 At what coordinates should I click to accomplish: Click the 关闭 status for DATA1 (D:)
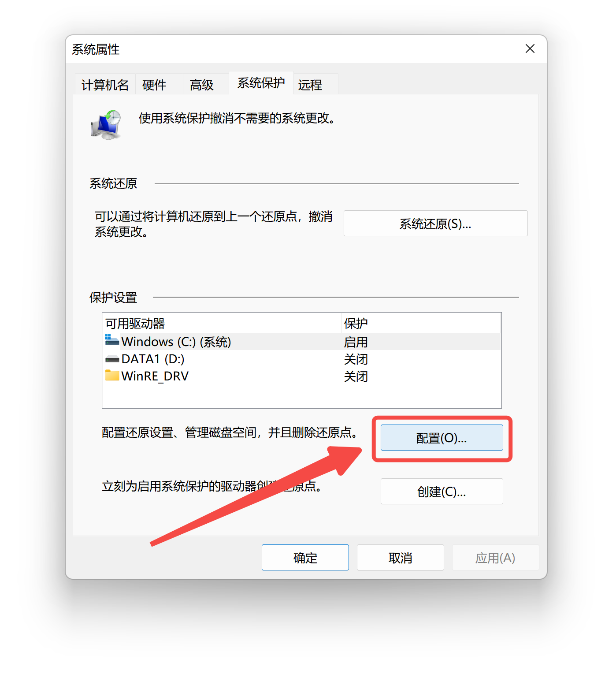pyautogui.click(x=356, y=359)
